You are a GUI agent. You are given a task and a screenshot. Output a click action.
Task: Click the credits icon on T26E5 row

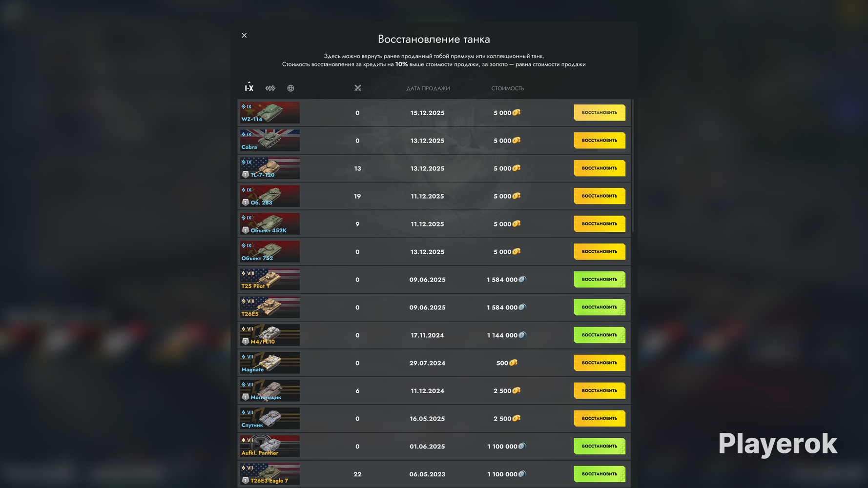pos(522,307)
